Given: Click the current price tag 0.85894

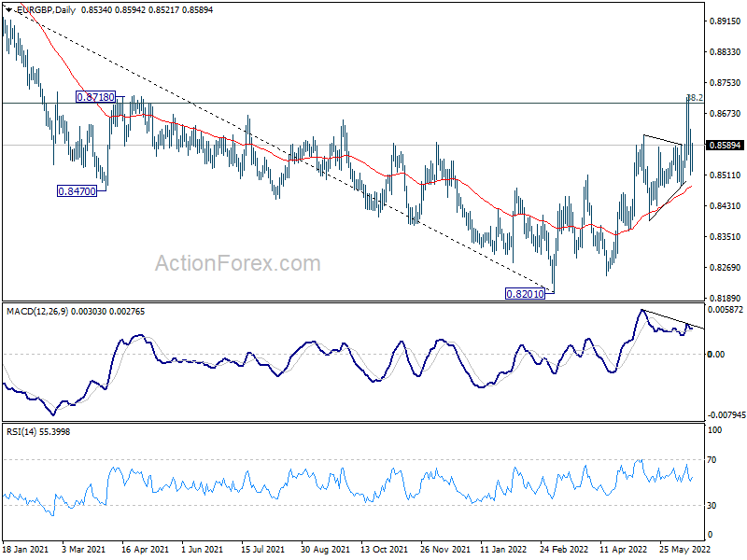Looking at the screenshot, I should click(726, 146).
